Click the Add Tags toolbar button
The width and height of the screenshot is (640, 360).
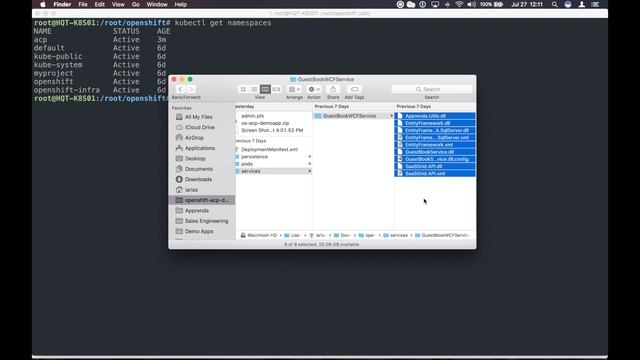click(x=354, y=89)
